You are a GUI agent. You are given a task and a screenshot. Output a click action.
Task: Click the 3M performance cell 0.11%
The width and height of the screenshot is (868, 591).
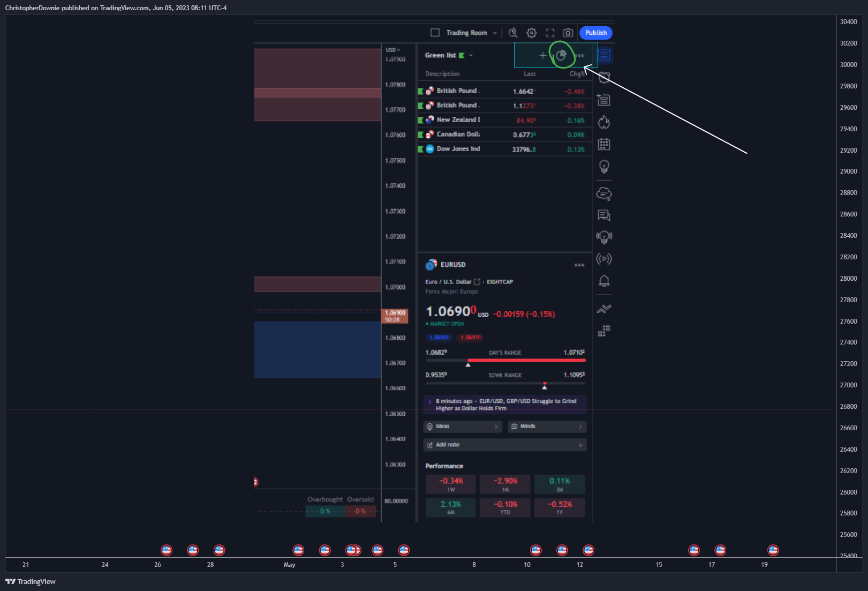pyautogui.click(x=560, y=484)
